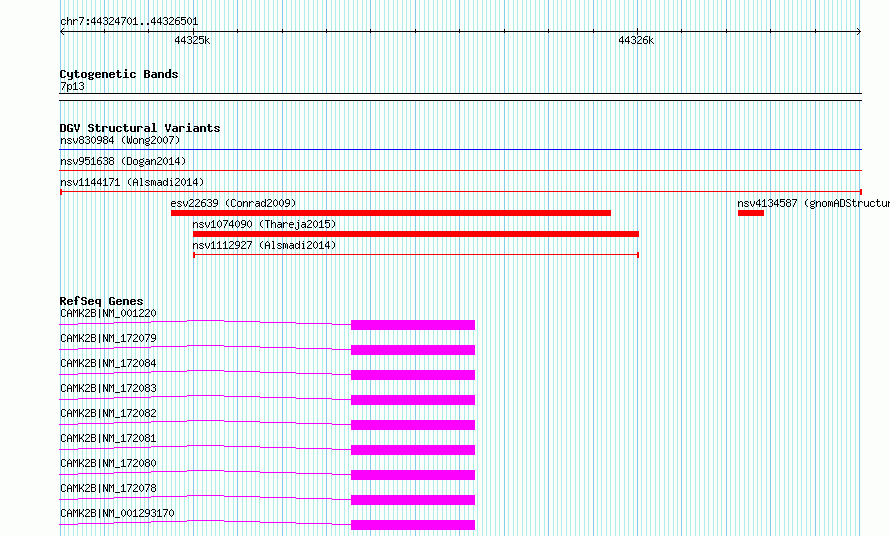Click the 7p13 band label
The height and width of the screenshot is (536, 890).
(x=72, y=86)
